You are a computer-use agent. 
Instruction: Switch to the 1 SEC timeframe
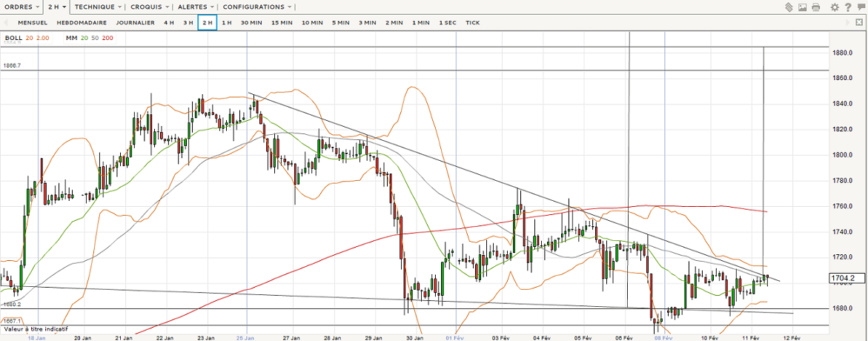point(447,23)
